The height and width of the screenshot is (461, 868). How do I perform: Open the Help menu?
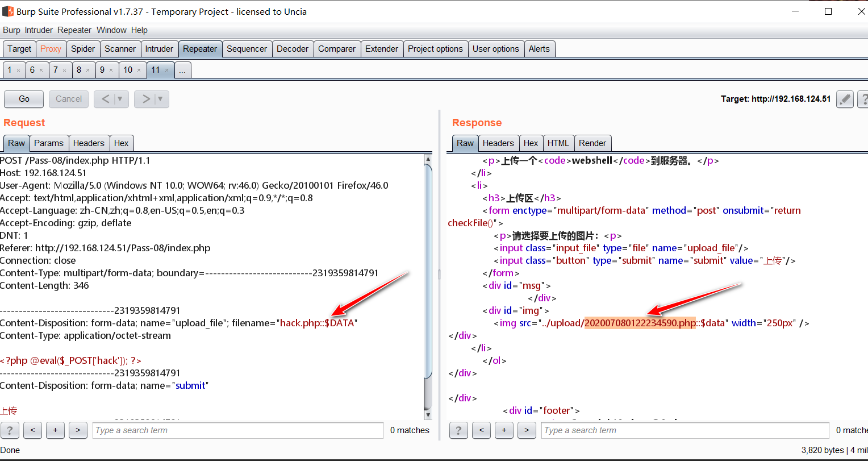click(139, 30)
